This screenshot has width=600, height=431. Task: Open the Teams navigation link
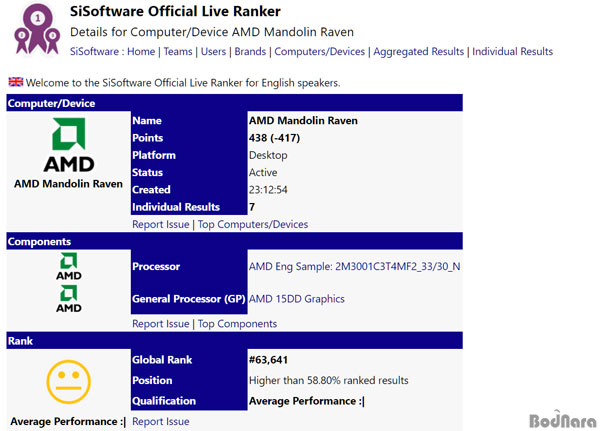pos(178,51)
